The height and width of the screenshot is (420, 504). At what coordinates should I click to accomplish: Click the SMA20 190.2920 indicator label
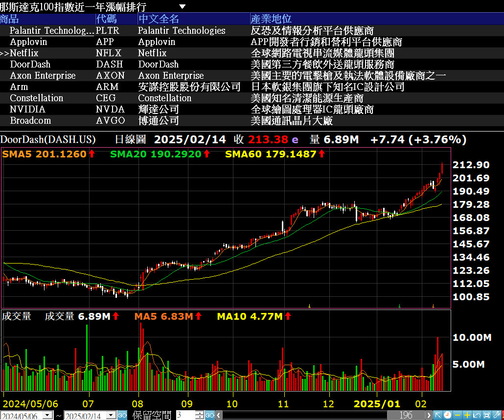pyautogui.click(x=156, y=154)
